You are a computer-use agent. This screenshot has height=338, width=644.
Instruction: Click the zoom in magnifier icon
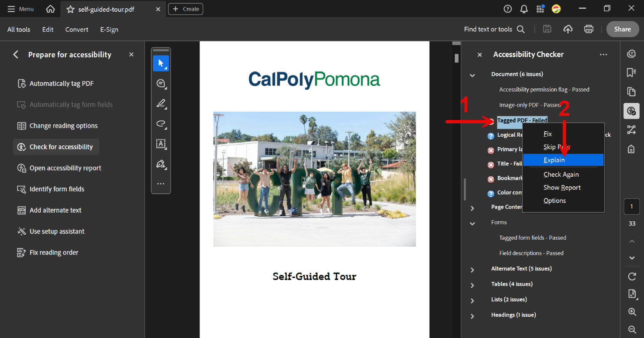pyautogui.click(x=632, y=312)
